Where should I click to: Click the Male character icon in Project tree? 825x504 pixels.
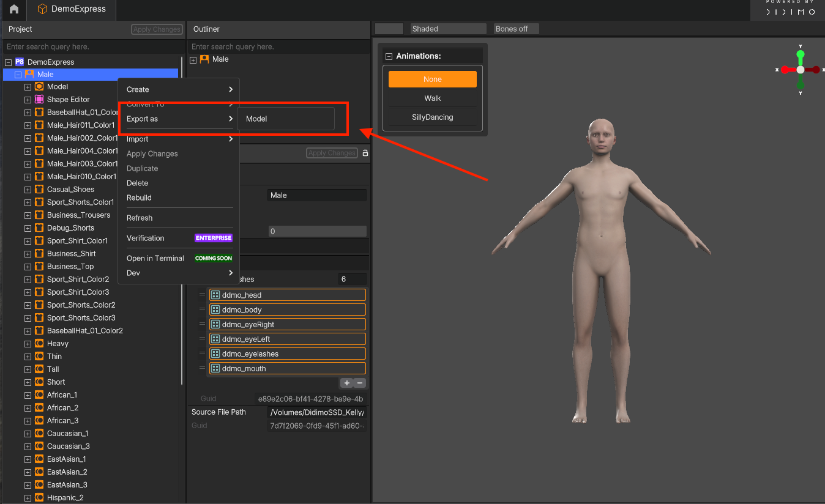point(29,74)
